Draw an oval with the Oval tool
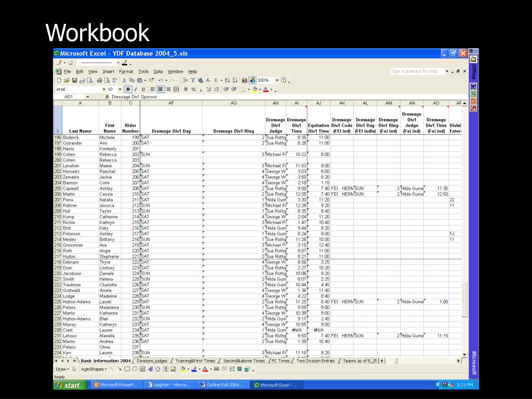This screenshot has height=399, width=532. point(135,369)
